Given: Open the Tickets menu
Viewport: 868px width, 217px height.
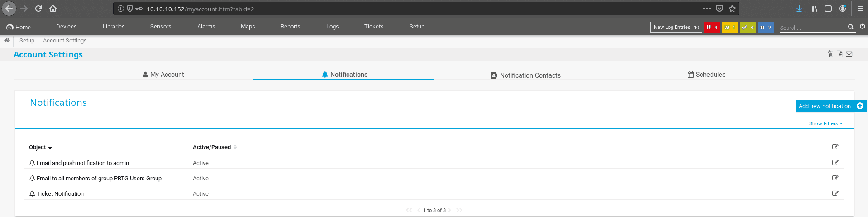Looking at the screenshot, I should pos(374,27).
